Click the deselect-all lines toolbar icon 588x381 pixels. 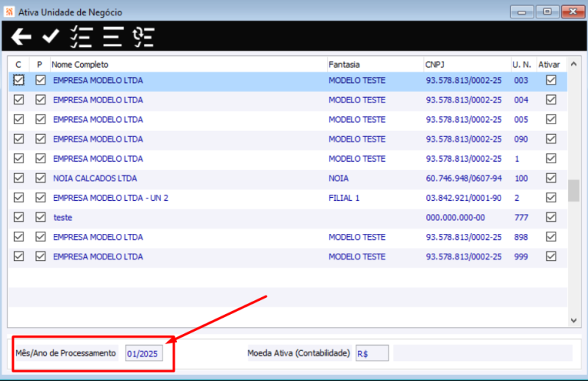(113, 37)
